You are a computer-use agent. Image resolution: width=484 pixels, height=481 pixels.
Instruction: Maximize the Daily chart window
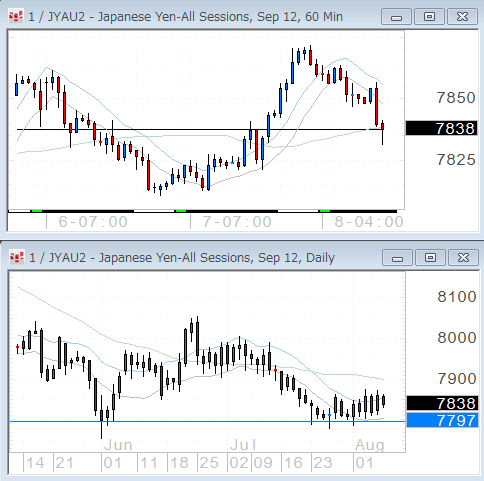(430, 258)
